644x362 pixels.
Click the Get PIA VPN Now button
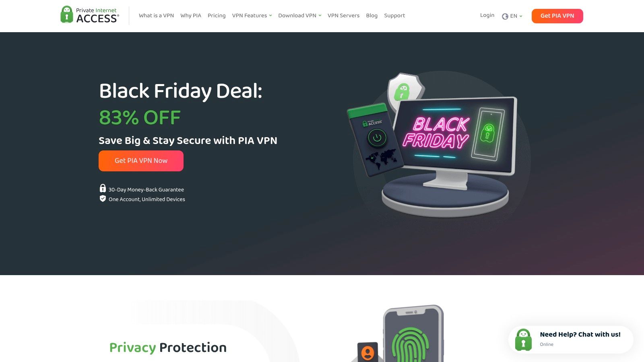coord(141,161)
